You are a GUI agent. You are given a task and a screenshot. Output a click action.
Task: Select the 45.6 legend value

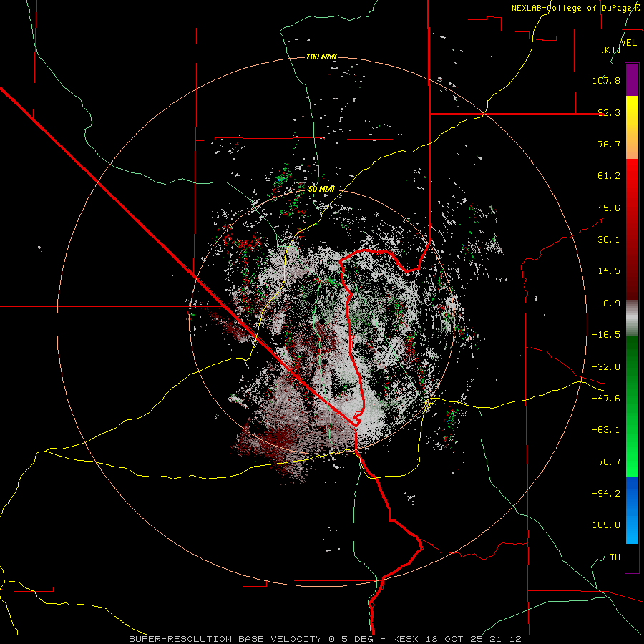point(609,208)
